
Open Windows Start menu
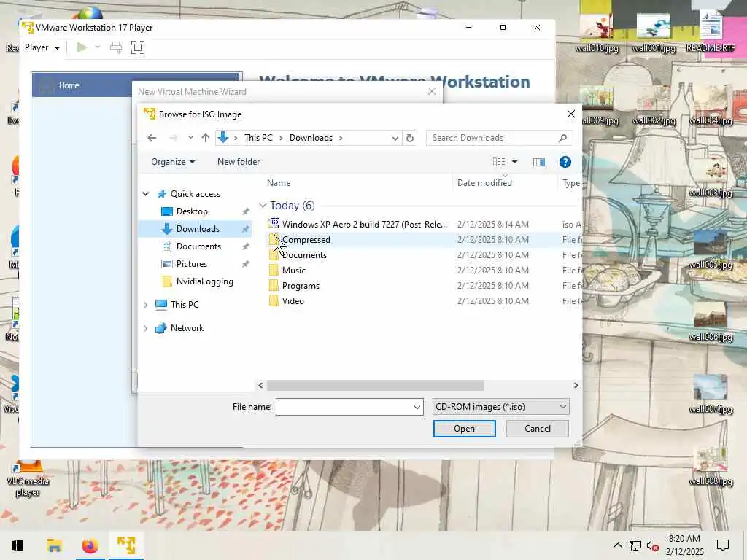click(18, 545)
